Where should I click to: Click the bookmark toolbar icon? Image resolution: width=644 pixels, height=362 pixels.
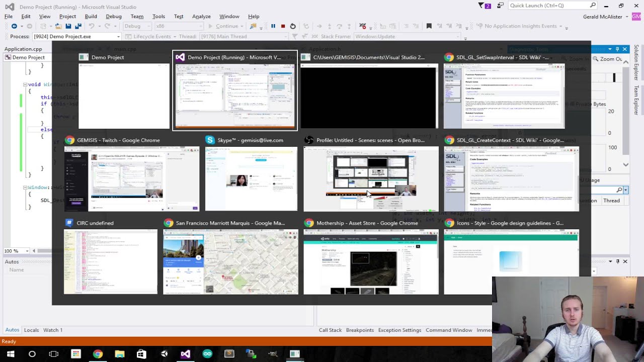point(429,26)
